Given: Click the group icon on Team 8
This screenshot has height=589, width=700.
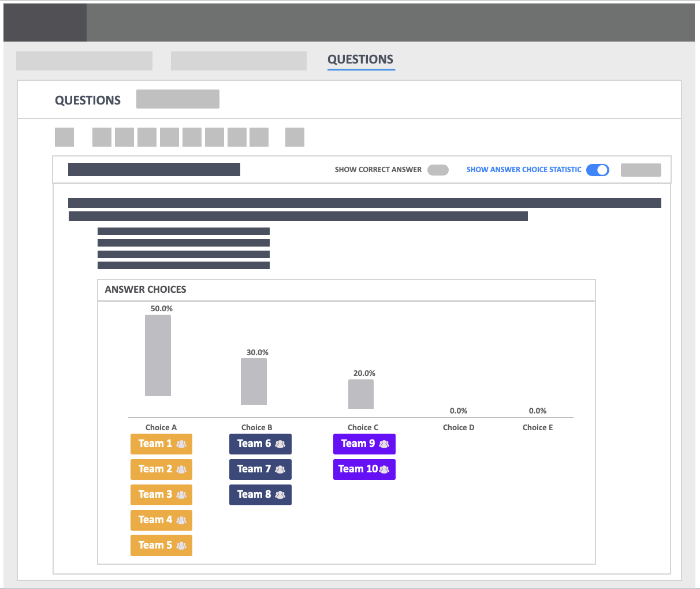Looking at the screenshot, I should point(280,495).
